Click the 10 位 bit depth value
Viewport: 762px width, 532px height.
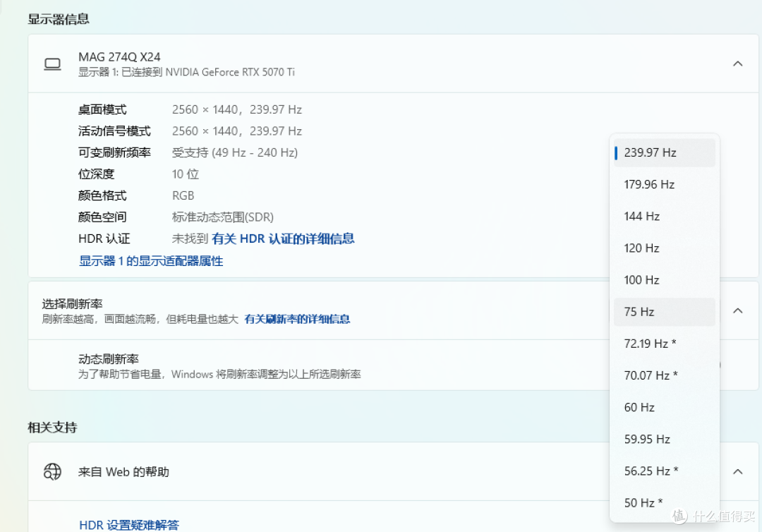[x=185, y=174]
